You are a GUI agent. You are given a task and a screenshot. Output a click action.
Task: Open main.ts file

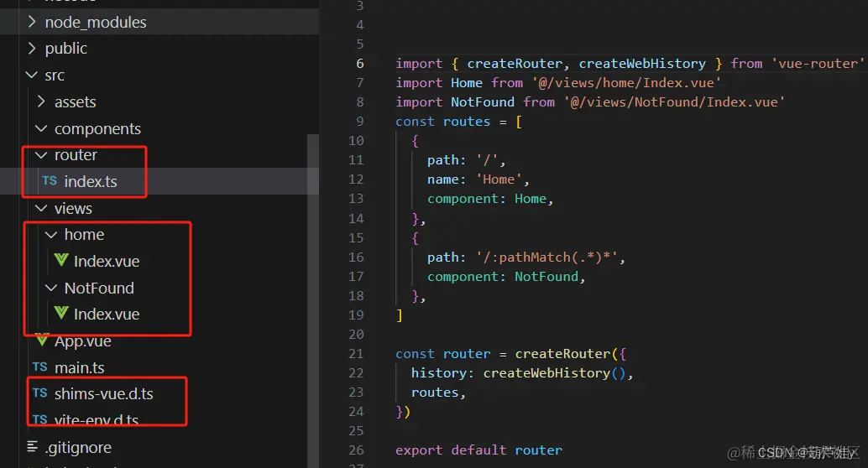tap(79, 367)
